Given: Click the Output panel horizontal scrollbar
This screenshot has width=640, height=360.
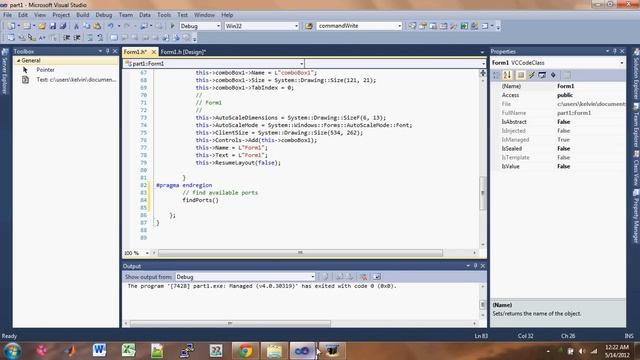Looking at the screenshot, I should click(230, 323).
